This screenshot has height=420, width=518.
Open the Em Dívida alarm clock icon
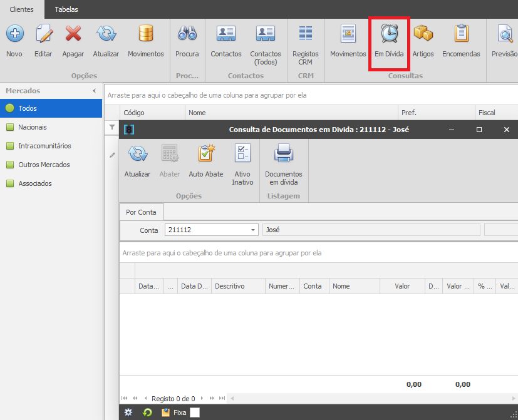click(389, 34)
